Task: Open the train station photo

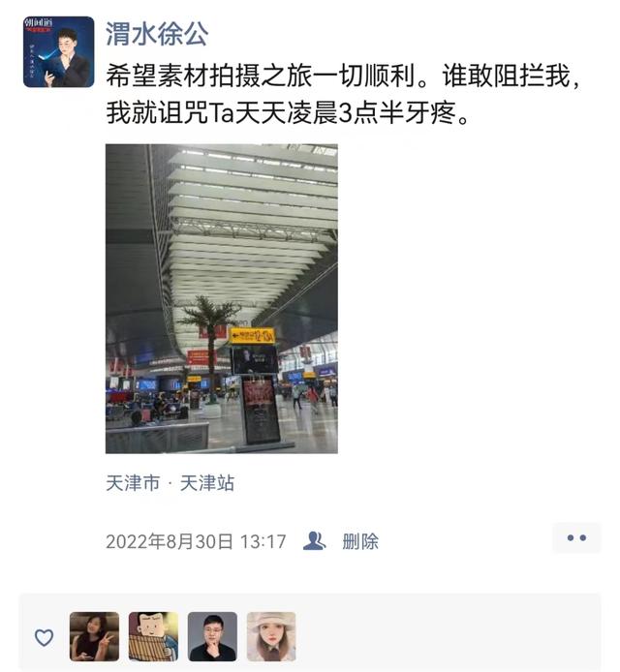Action: pos(222,298)
